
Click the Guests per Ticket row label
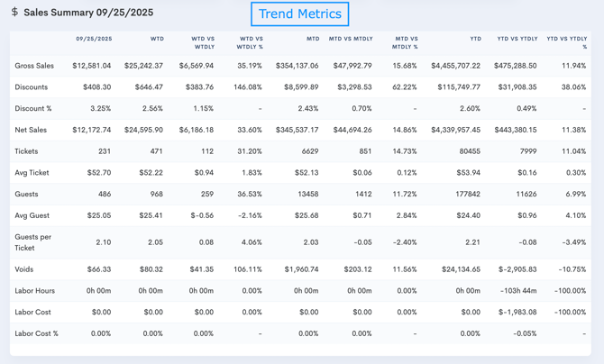pyautogui.click(x=32, y=242)
